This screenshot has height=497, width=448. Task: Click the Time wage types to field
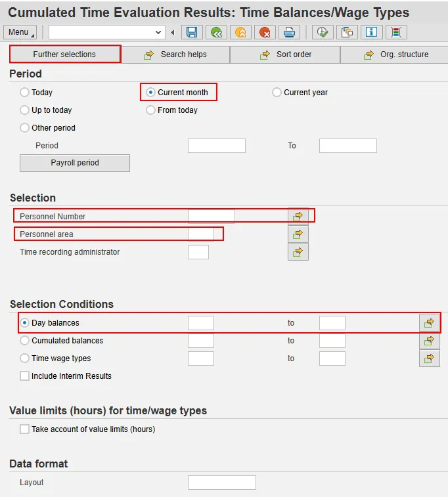coord(332,358)
